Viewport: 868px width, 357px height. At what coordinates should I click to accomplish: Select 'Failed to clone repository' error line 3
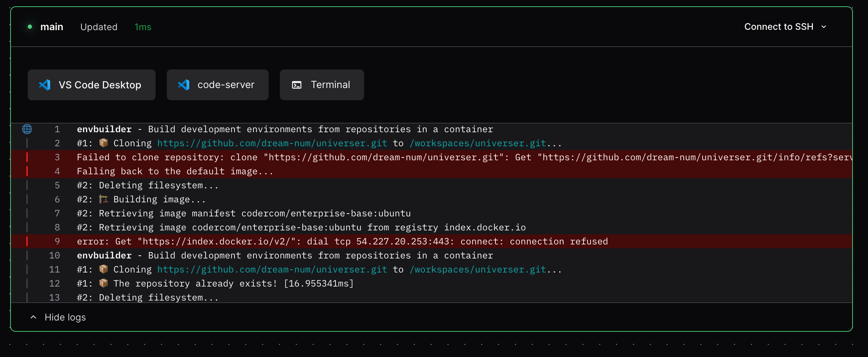point(432,157)
